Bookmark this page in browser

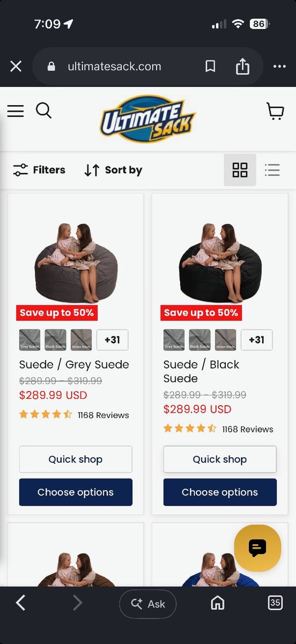click(x=210, y=66)
